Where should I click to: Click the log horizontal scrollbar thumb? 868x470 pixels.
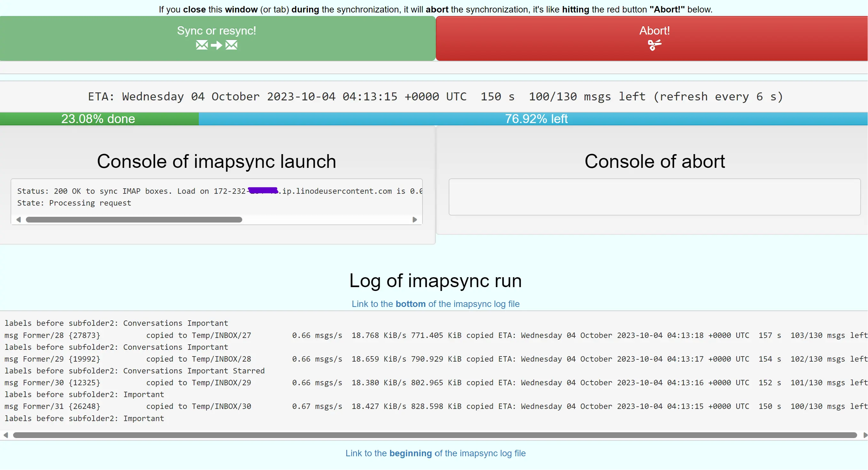coord(435,435)
